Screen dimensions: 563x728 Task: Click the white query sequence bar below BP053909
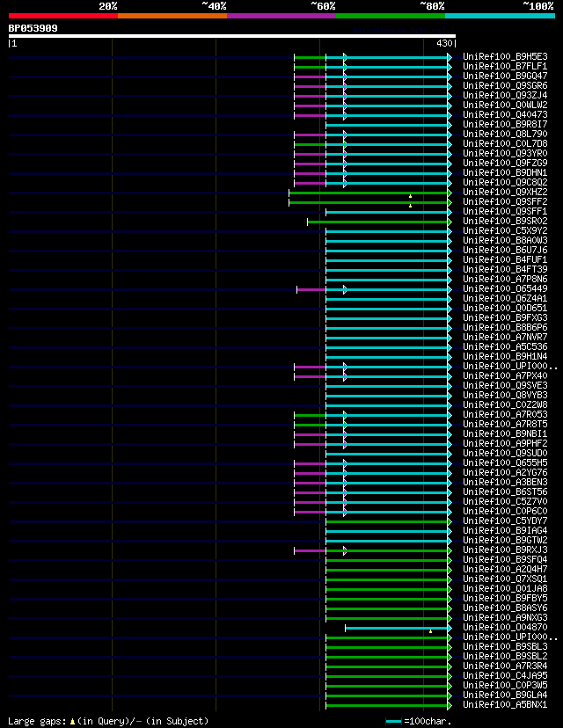point(232,36)
